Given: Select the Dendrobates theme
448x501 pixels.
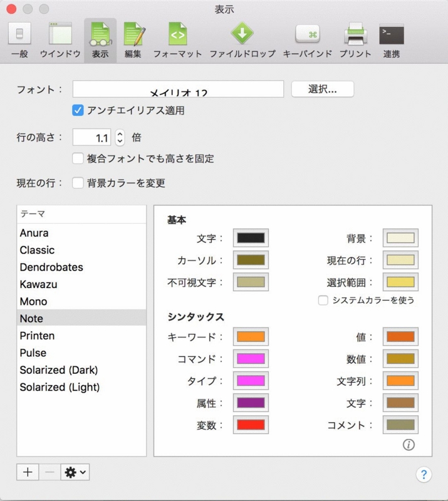Looking at the screenshot, I should click(x=81, y=267).
